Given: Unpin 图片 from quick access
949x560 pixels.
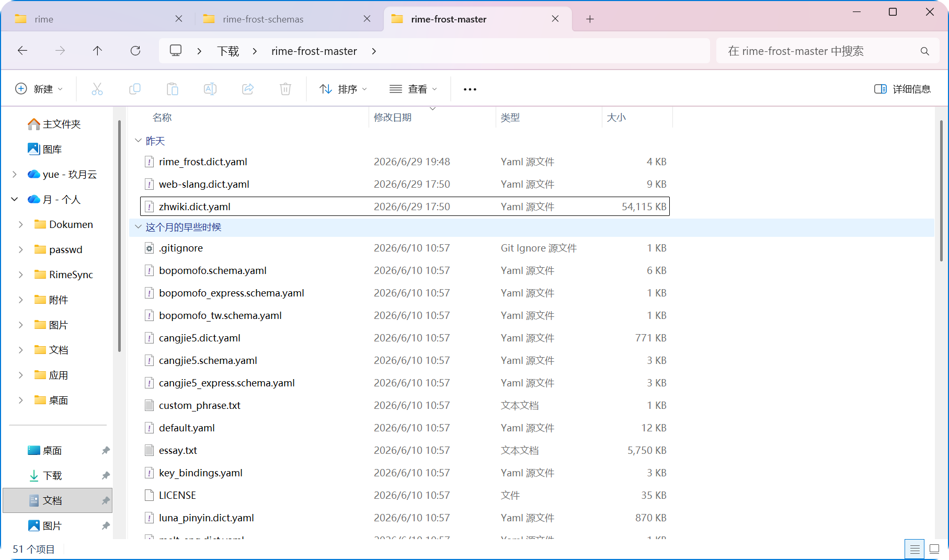Looking at the screenshot, I should coord(106,525).
